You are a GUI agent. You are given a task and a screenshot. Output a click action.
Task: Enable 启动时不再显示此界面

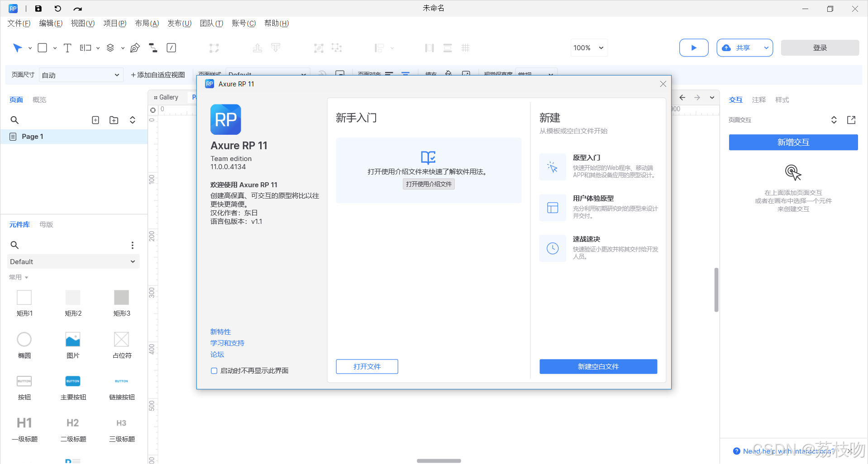click(214, 370)
